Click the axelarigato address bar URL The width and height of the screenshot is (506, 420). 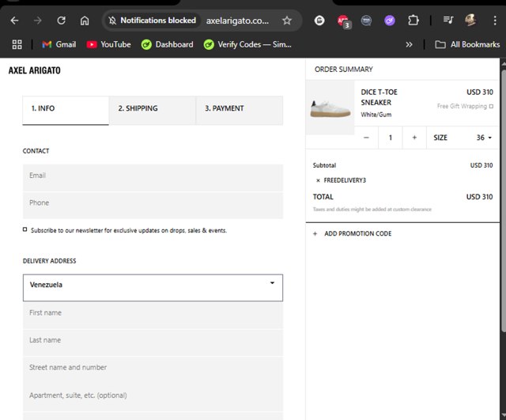(237, 21)
